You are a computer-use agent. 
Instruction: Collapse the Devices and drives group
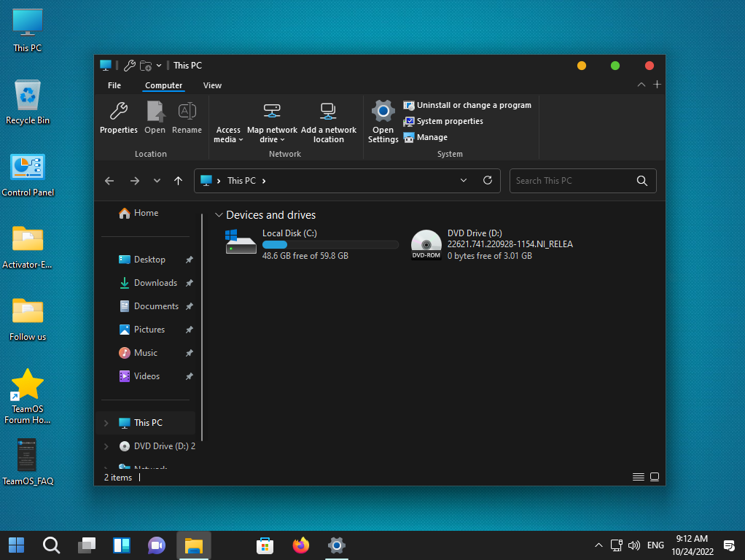coord(219,215)
